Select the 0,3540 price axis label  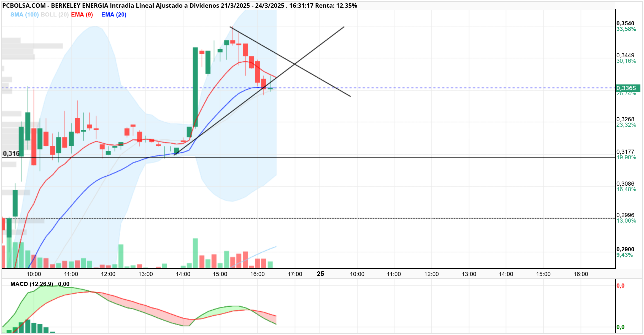pos(625,23)
